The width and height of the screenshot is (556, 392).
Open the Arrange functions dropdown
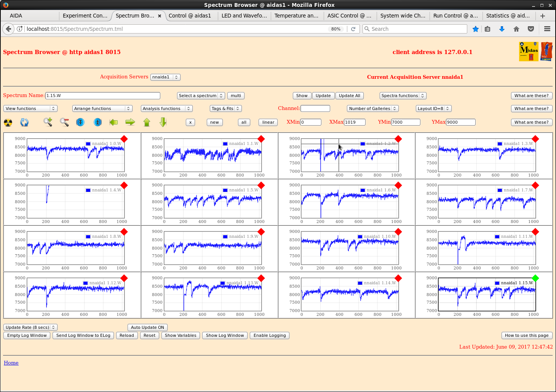[102, 108]
